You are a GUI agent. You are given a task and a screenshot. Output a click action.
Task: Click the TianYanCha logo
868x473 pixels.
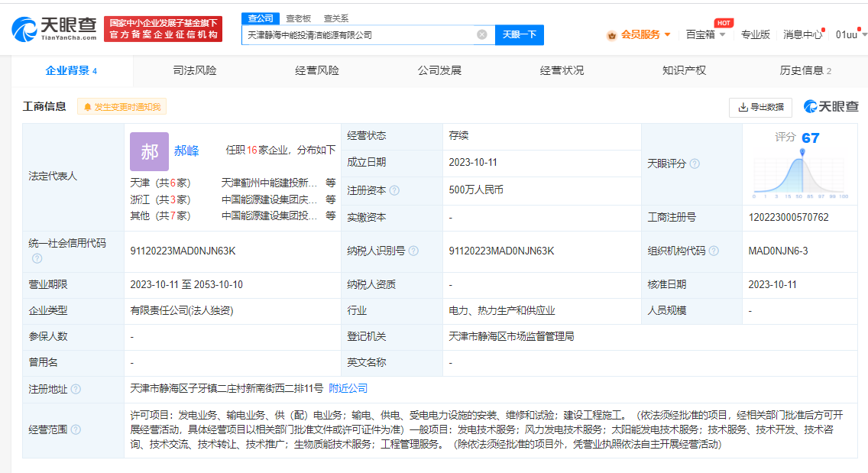coord(54,29)
